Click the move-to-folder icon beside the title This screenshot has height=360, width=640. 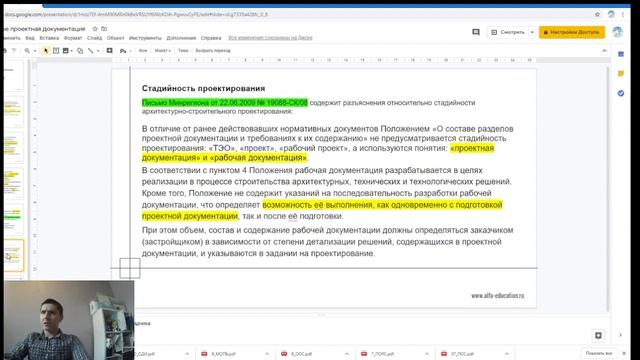pos(104,29)
